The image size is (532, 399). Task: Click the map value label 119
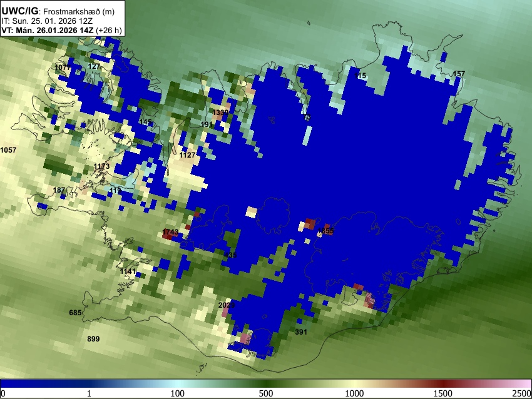pos(115,191)
